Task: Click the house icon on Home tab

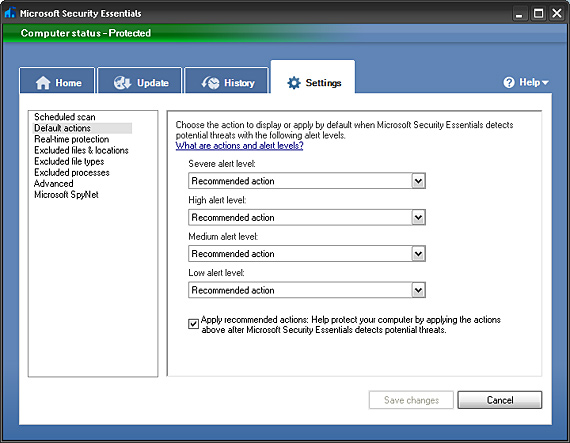Action: [x=43, y=83]
